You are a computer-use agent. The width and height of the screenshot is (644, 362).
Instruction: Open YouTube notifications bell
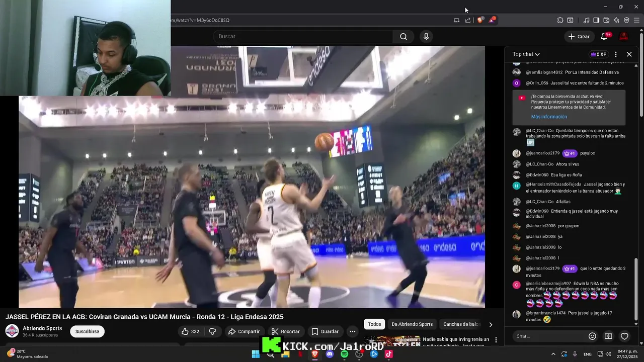[x=605, y=36]
